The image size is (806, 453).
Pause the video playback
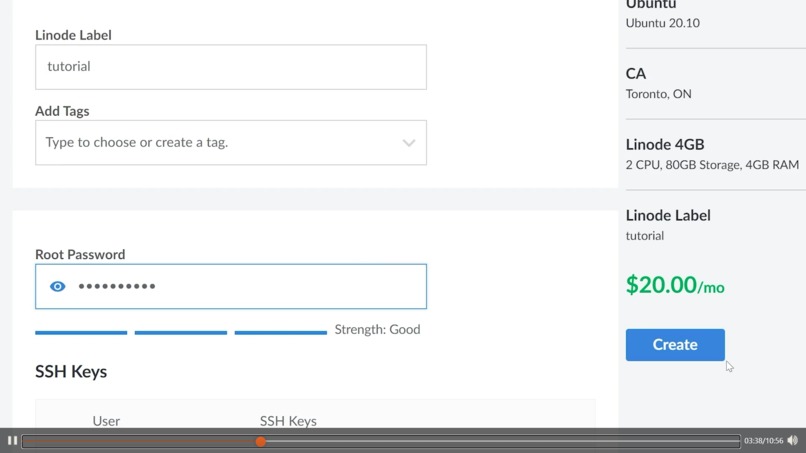tap(12, 441)
